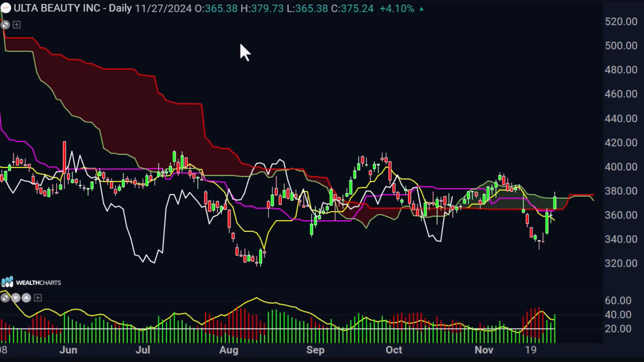The width and height of the screenshot is (644, 362).
Task: Click the latest green candlestick near 375
Action: coord(555,202)
